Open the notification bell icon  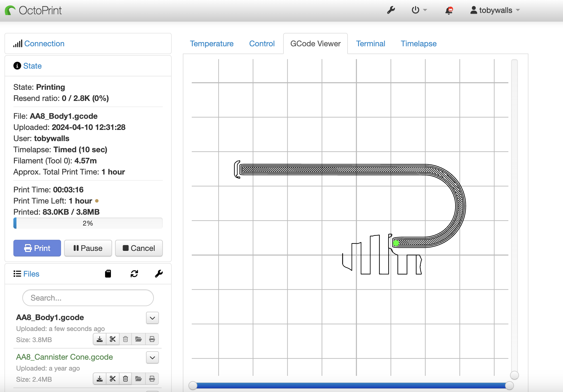coord(449,11)
